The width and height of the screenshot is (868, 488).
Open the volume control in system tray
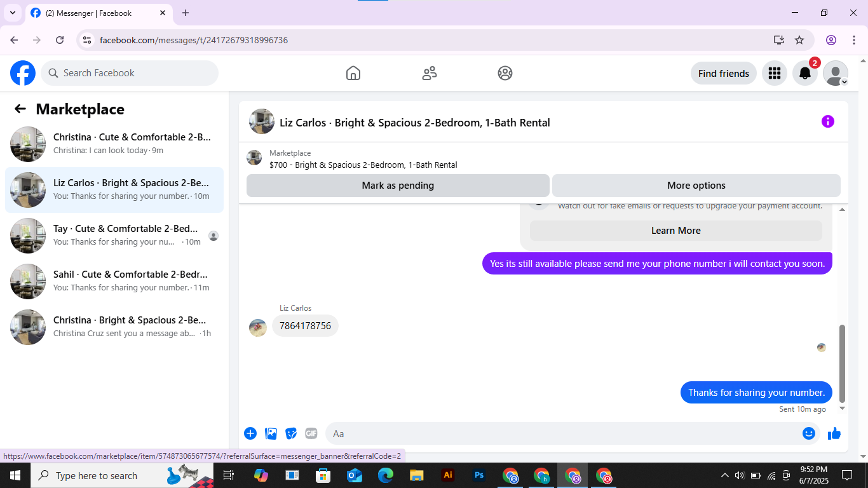tap(740, 475)
